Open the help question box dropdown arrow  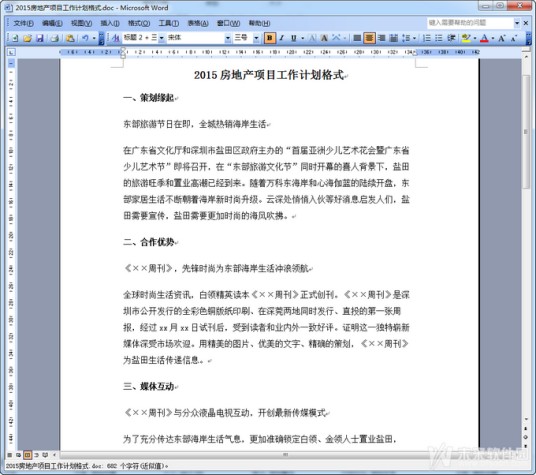click(x=517, y=23)
